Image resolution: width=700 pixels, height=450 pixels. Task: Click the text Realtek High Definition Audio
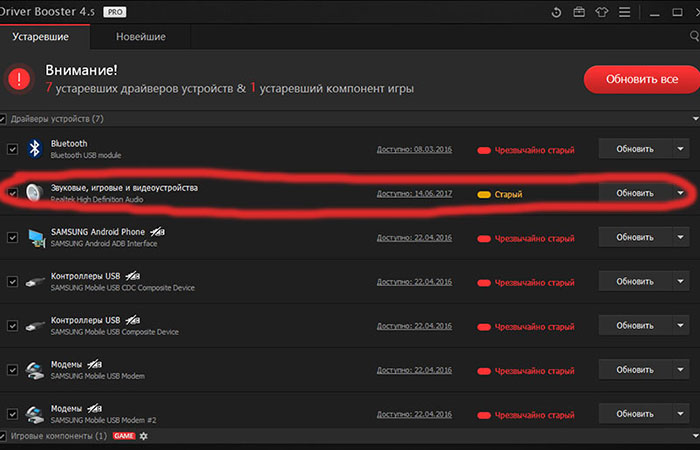tap(97, 200)
